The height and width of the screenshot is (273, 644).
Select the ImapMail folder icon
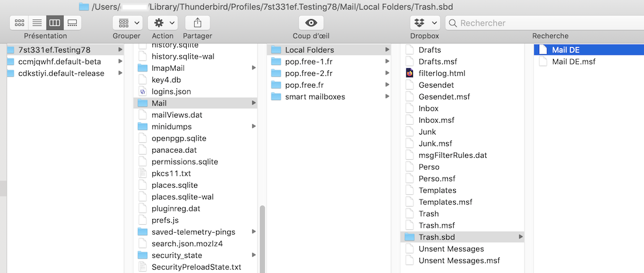(x=143, y=68)
